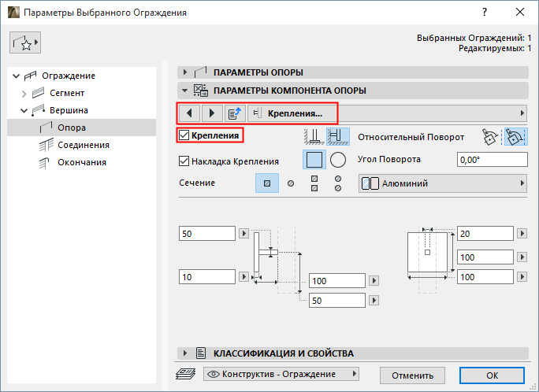Select Сегмент in the tree
Viewport: 539px width, 392px height.
[x=67, y=93]
